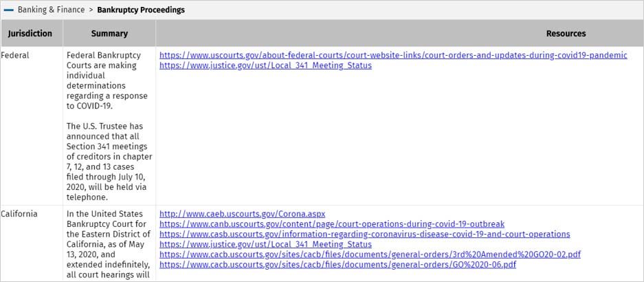Select the California jurisdiction cell
Image resolution: width=644 pixels, height=282 pixels.
click(19, 214)
